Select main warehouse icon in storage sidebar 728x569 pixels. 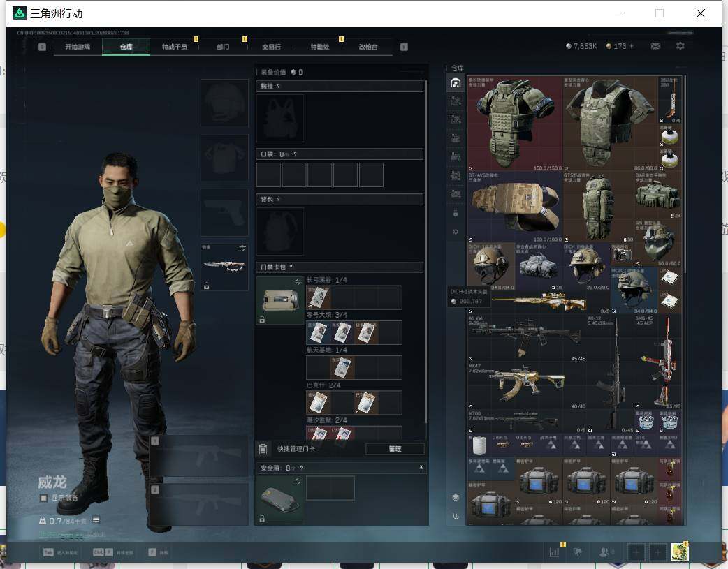click(456, 83)
